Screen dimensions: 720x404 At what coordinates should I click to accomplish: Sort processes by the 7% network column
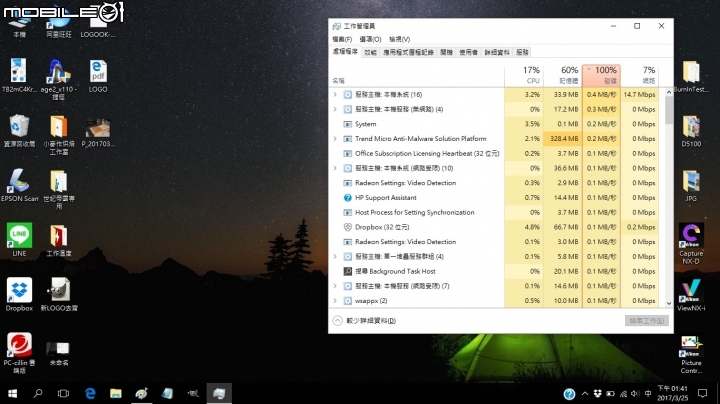pos(640,75)
